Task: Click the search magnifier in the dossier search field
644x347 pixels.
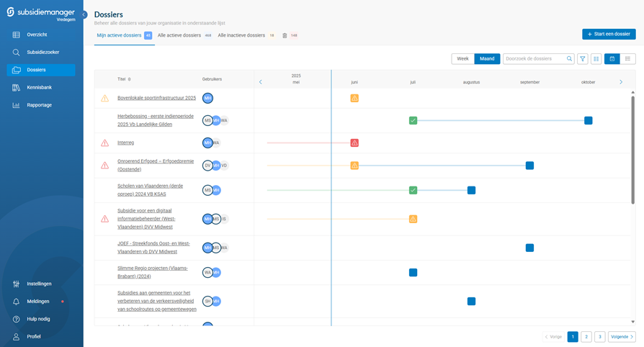Action: pos(570,59)
